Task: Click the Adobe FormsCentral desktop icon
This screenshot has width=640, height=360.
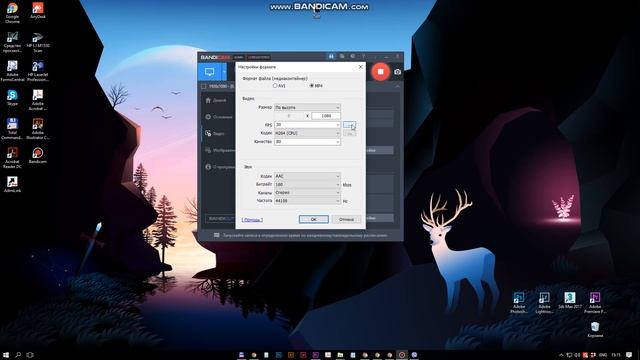Action: point(12,71)
